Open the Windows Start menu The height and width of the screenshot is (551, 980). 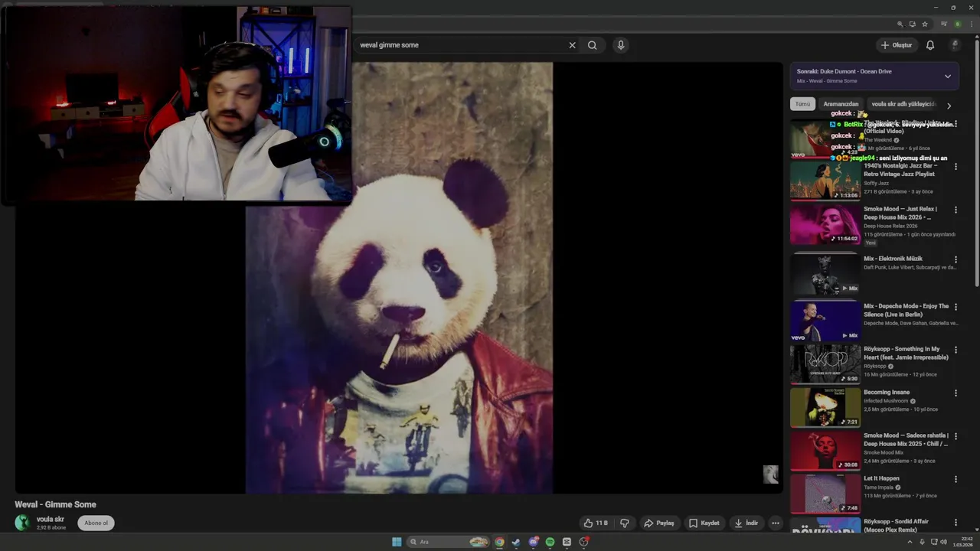coord(397,542)
